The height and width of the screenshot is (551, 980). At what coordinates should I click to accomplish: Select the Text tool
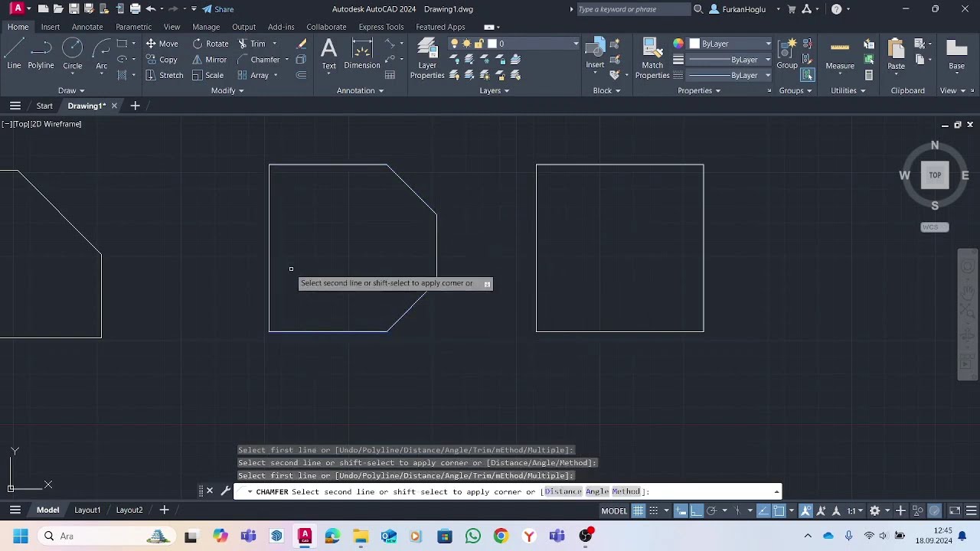tap(328, 55)
